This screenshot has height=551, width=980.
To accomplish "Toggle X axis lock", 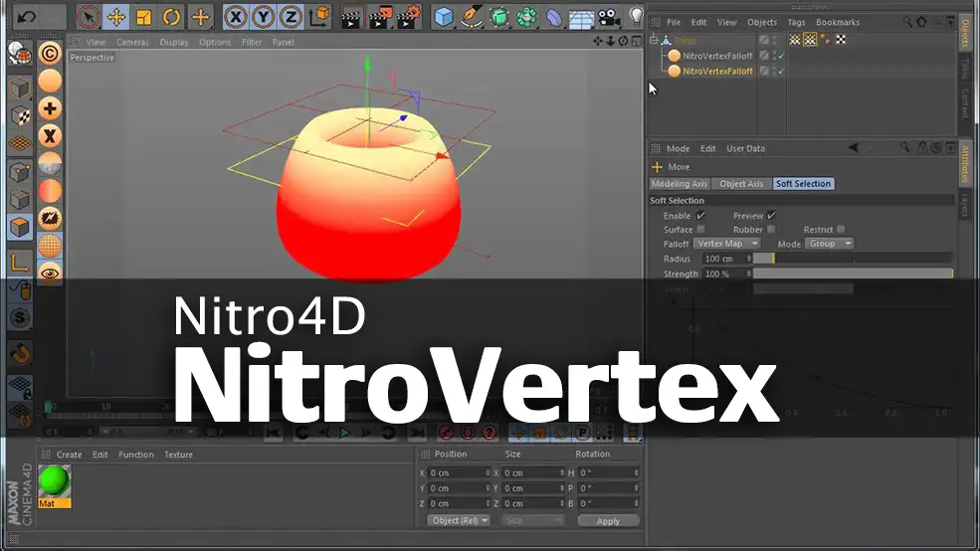I will 236,17.
